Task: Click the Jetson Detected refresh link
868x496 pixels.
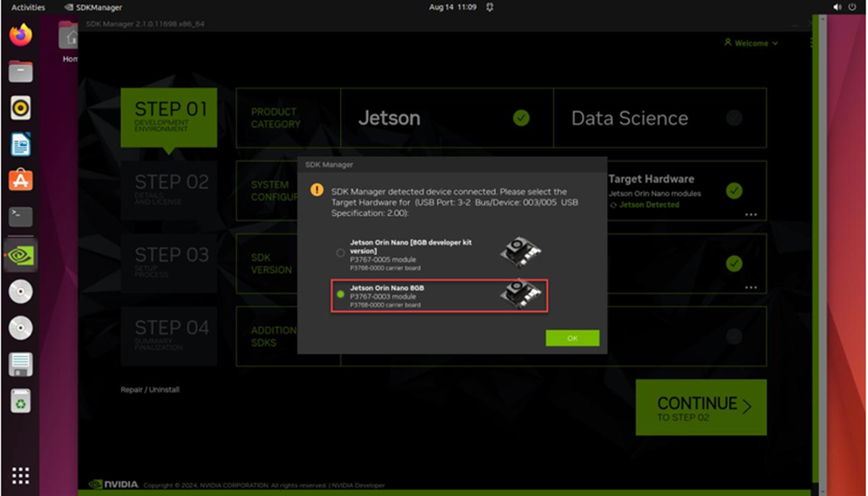Action: pyautogui.click(x=645, y=205)
